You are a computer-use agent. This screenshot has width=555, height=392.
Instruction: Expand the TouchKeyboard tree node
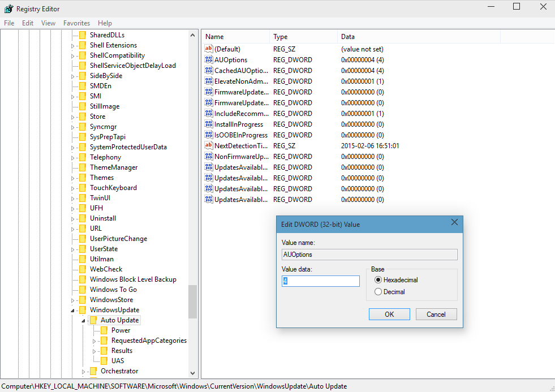point(72,188)
